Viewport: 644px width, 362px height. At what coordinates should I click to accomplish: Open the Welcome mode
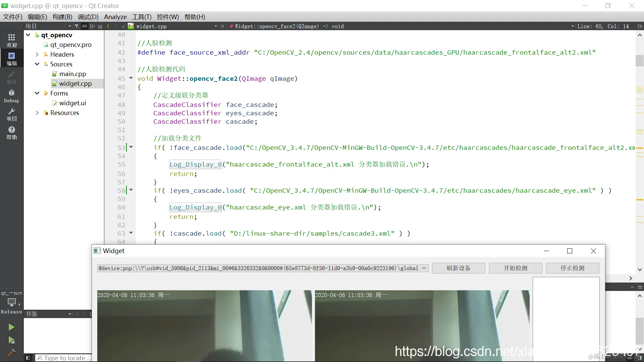pyautogui.click(x=11, y=40)
